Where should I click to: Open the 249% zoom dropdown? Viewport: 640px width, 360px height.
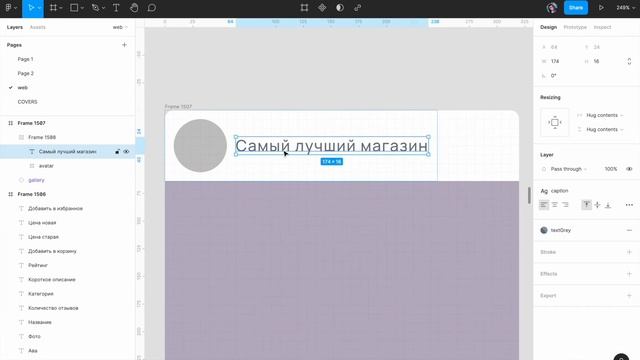point(625,8)
